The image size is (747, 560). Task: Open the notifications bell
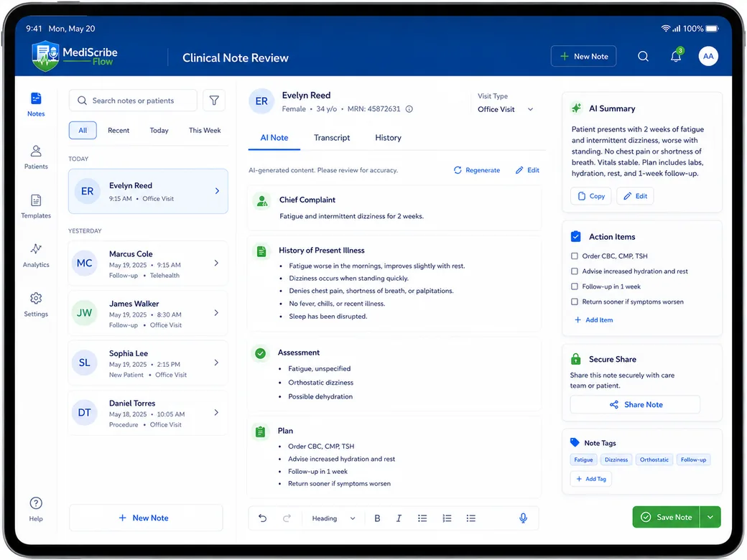point(676,56)
